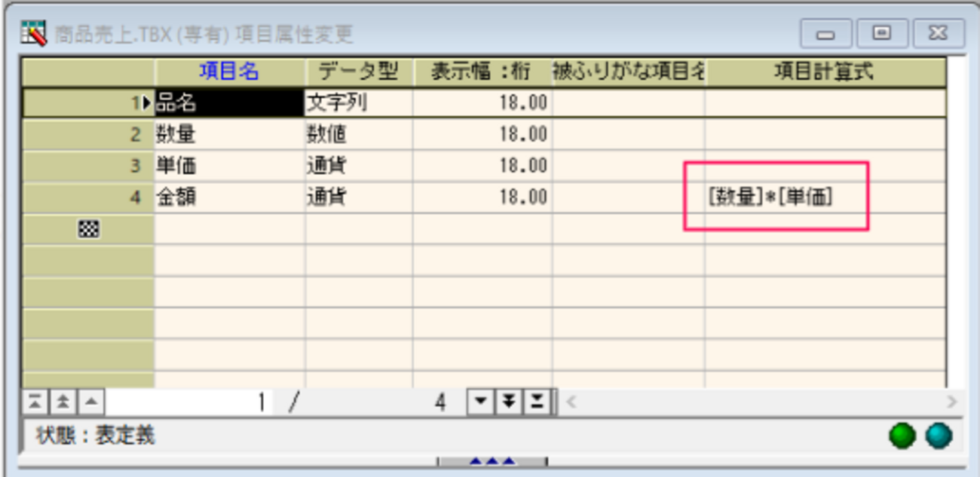Select row header number 4
Screen dimensions: 980x477
point(88,197)
